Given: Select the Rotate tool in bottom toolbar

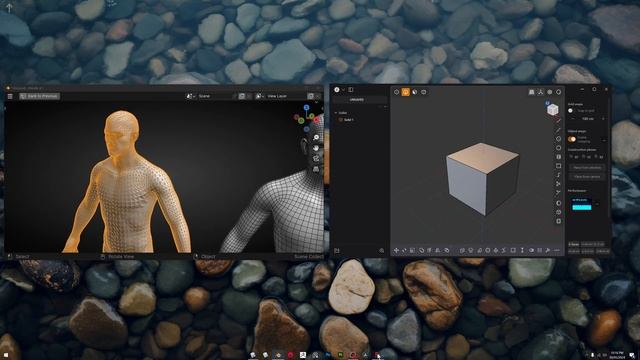Looking at the screenshot, I should pos(404,250).
